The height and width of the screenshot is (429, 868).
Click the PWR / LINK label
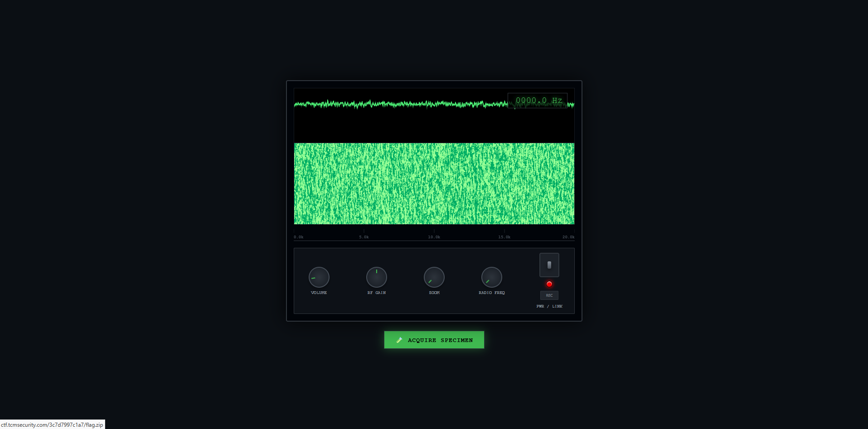[x=549, y=306]
